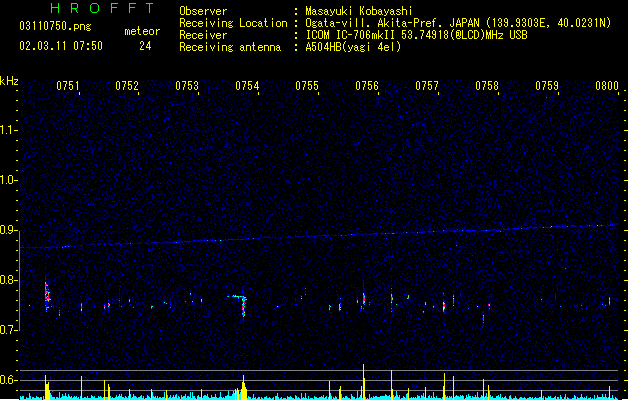
Task: Select the filename 03110750.png
Action: [55, 26]
